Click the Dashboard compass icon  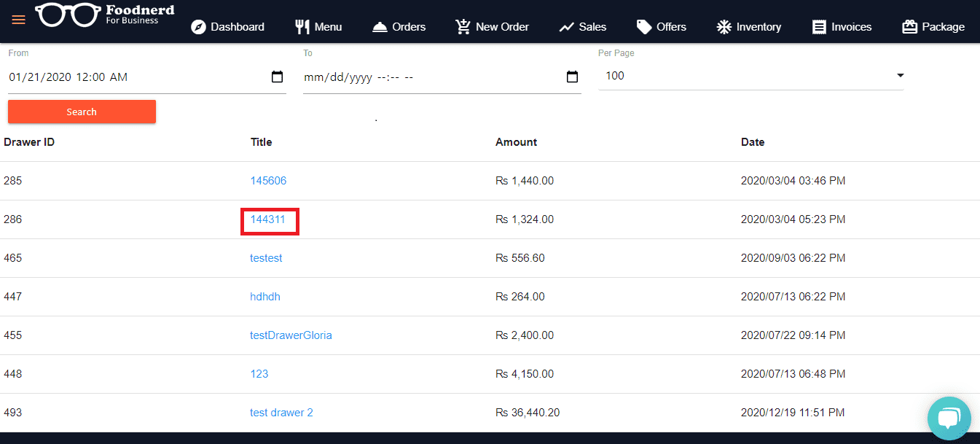[x=198, y=27]
